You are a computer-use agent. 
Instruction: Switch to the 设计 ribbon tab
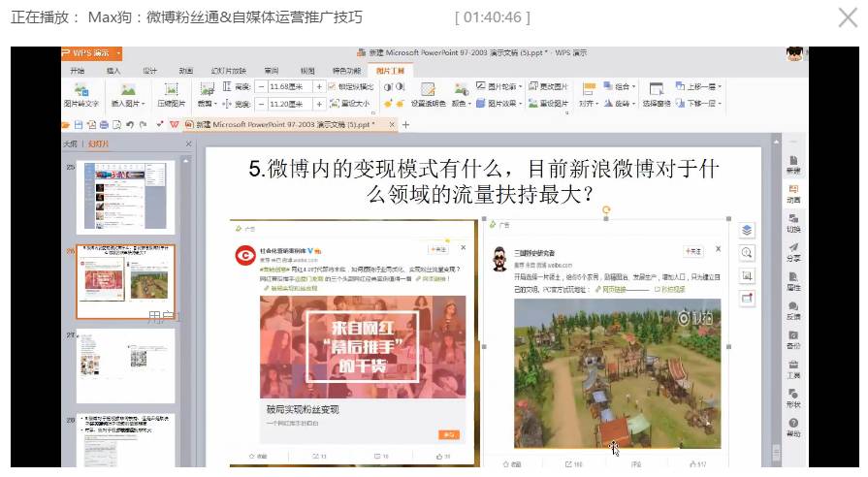click(x=149, y=71)
